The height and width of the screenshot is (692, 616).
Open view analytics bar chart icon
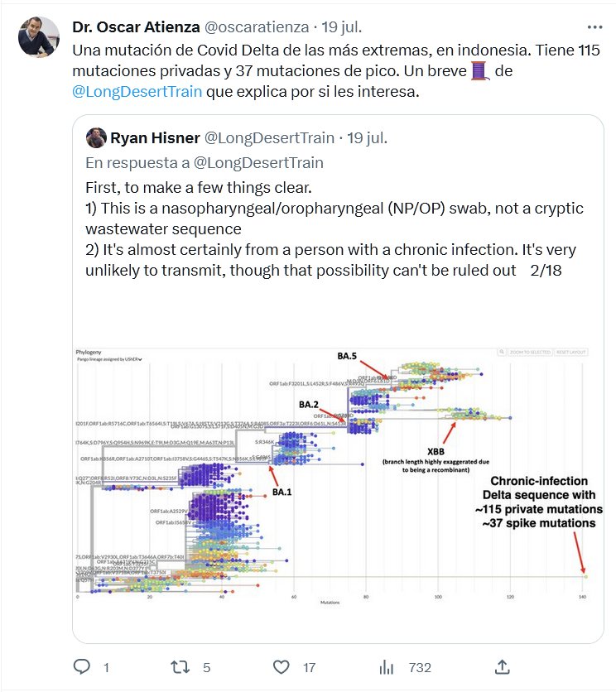387,667
